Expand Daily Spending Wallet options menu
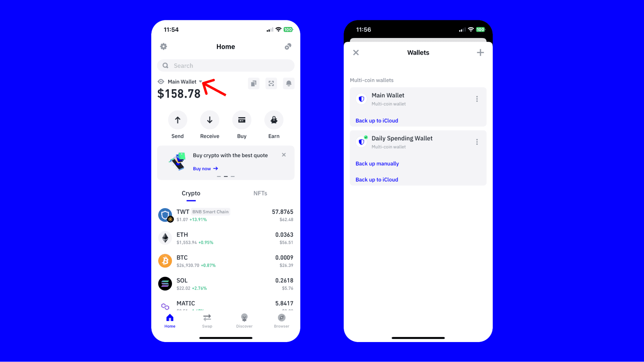Image resolution: width=644 pixels, height=362 pixels. tap(477, 142)
